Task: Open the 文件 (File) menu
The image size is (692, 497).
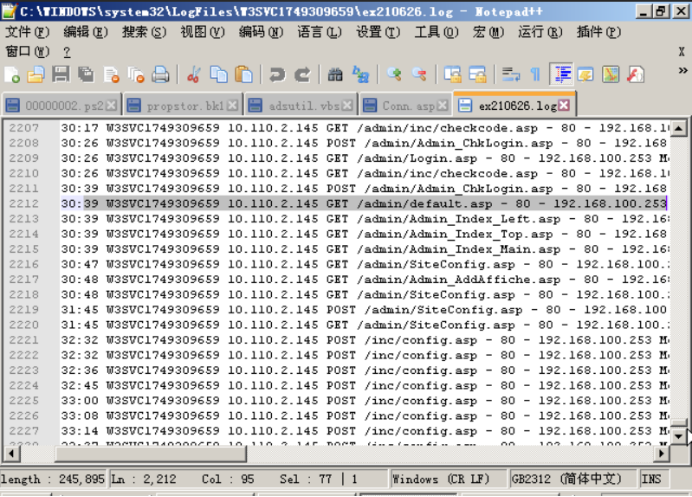Action: tap(26, 32)
